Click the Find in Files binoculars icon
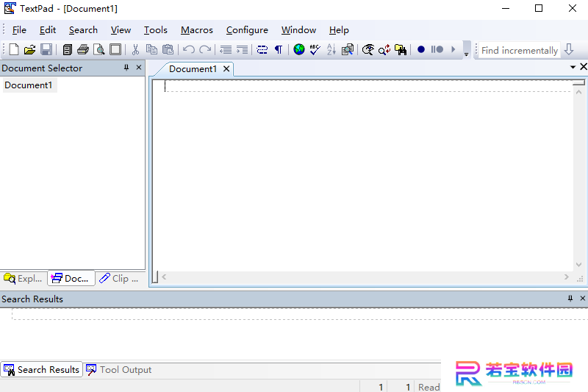 click(401, 49)
